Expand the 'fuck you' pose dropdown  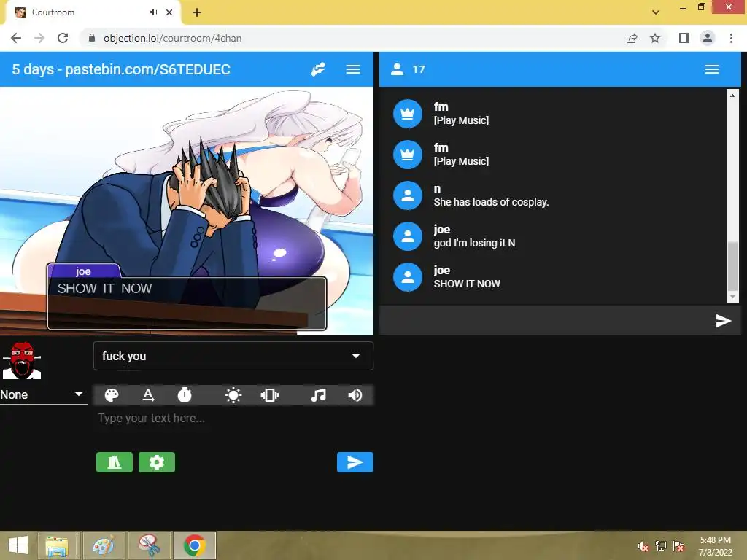[233, 356]
